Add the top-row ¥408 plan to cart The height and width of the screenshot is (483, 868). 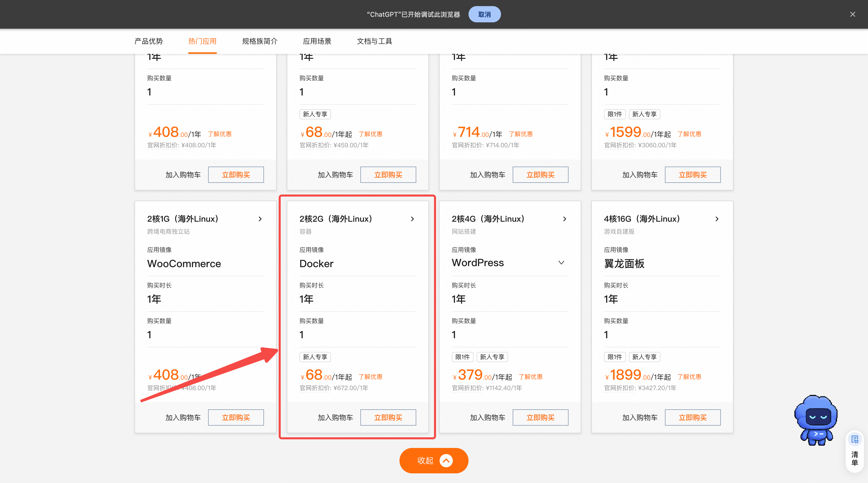pos(183,175)
